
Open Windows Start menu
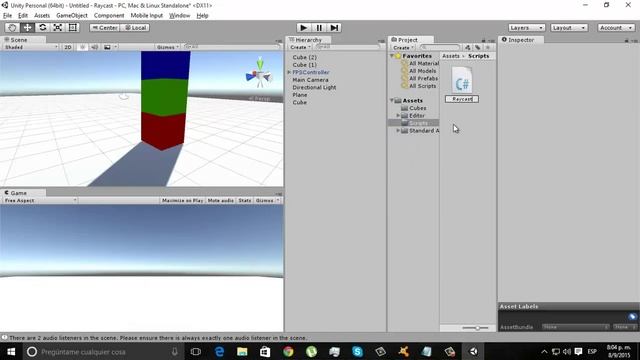(11, 351)
